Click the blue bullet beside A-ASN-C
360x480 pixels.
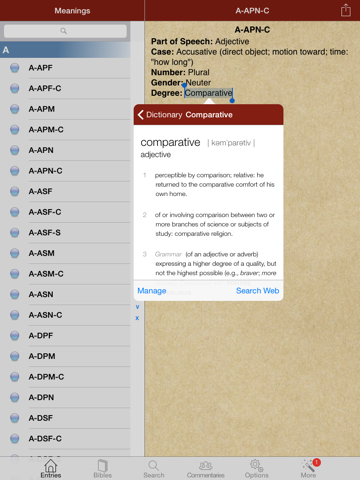pos(15,315)
